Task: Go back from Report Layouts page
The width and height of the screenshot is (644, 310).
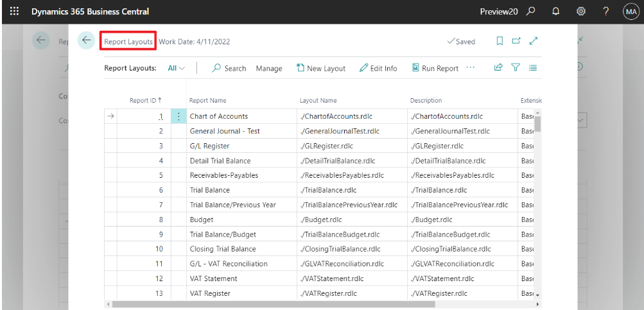Action: 86,40
